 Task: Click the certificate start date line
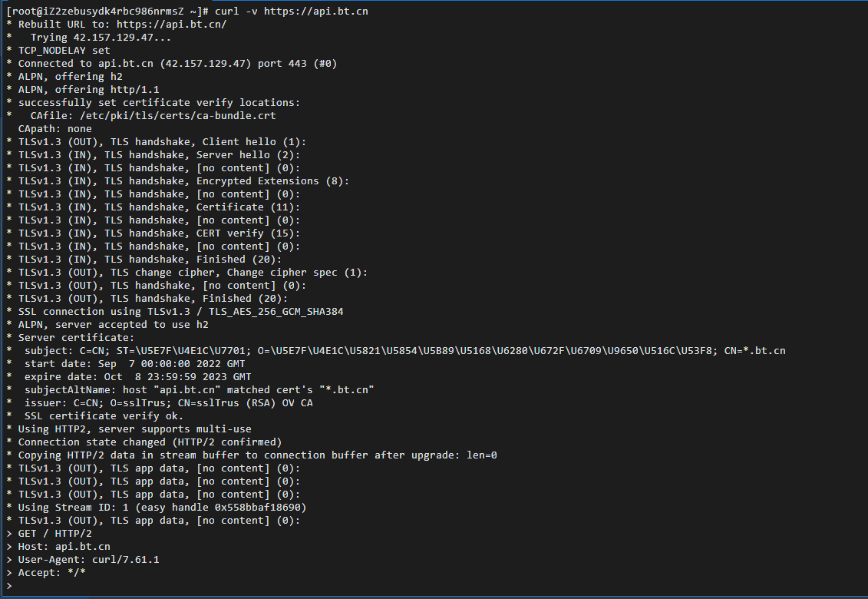(x=134, y=364)
